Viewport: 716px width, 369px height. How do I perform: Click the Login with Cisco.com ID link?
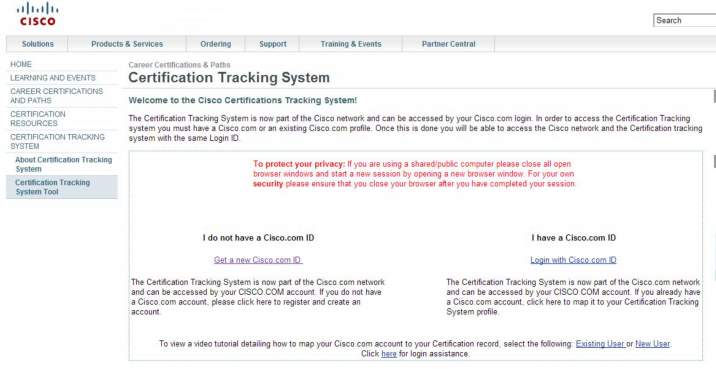point(573,260)
